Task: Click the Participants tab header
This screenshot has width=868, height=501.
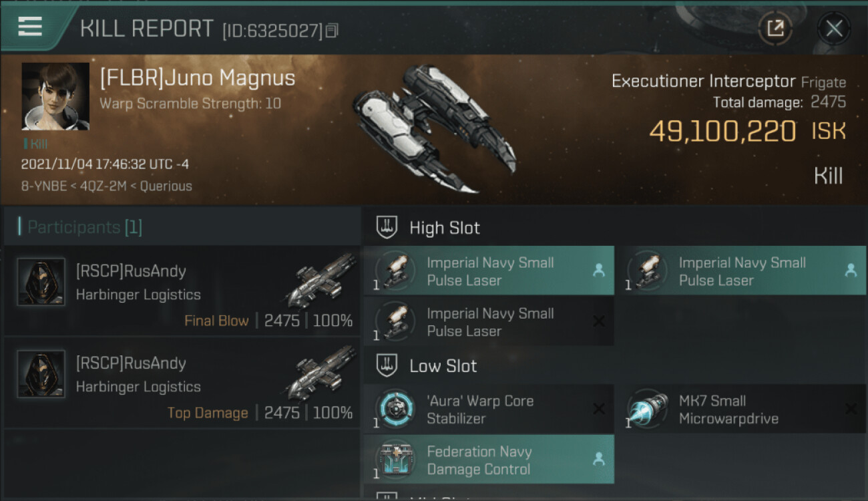Action: [x=84, y=227]
